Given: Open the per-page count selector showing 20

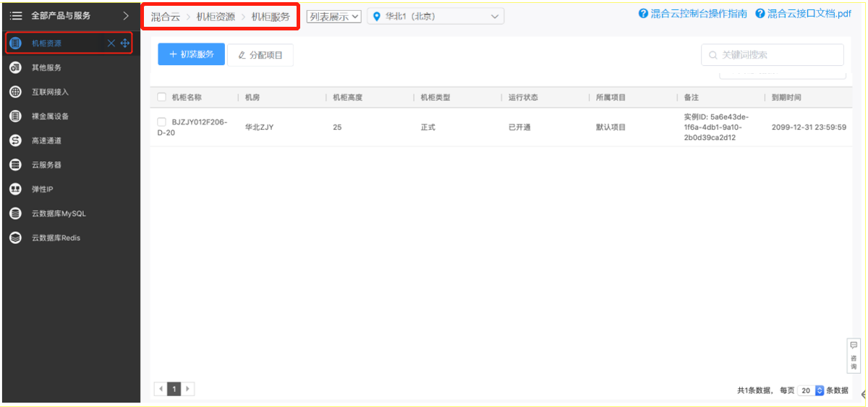Looking at the screenshot, I should click(x=811, y=390).
